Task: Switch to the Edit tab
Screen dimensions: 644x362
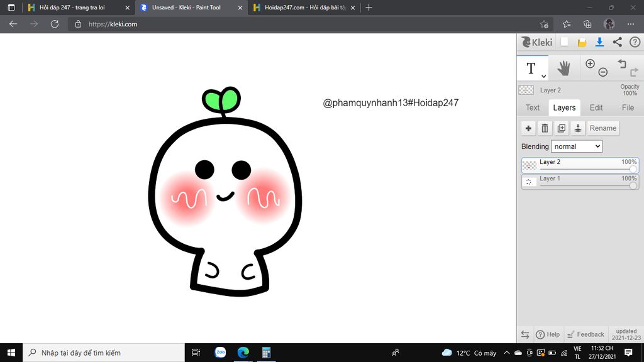Action: coord(596,107)
